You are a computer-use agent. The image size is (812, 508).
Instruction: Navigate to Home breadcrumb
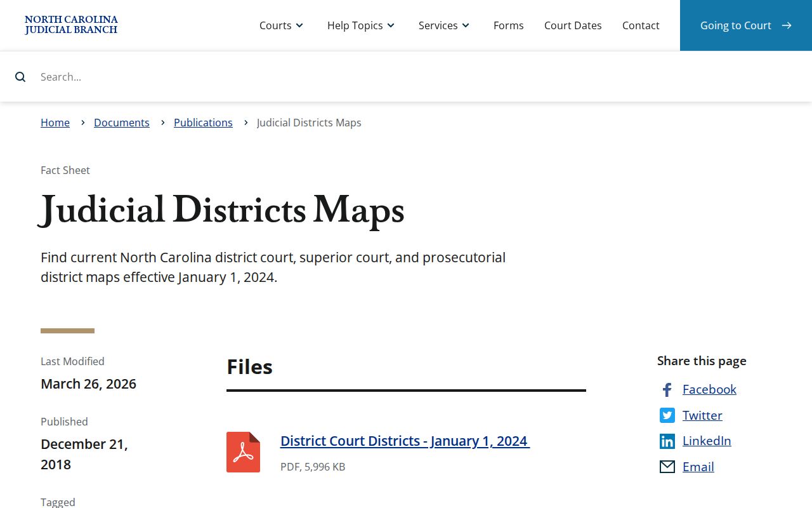55,123
